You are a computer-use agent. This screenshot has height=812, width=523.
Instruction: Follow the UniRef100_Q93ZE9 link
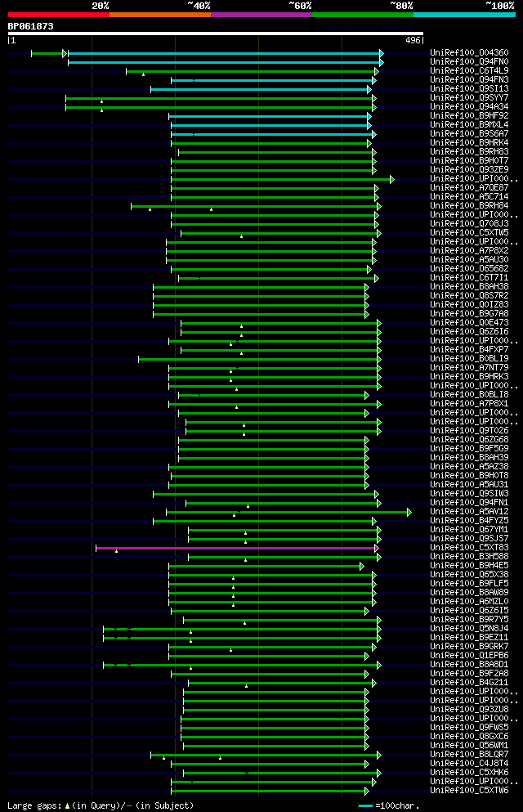point(469,170)
